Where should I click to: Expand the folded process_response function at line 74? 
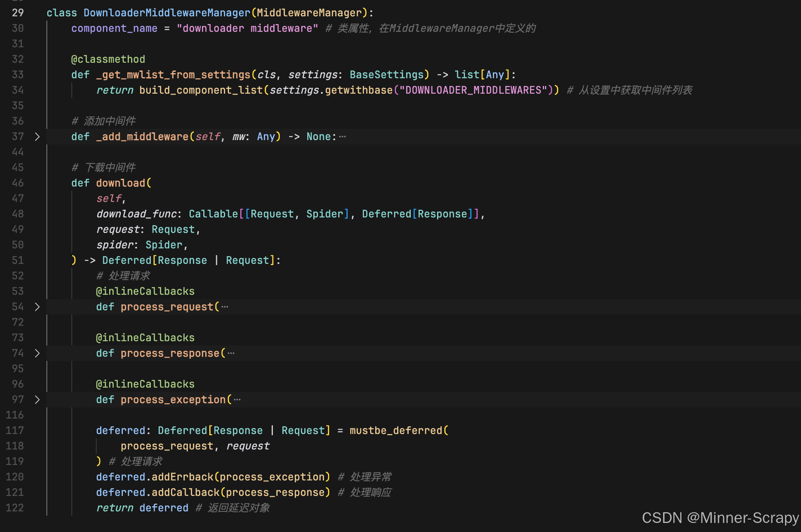(x=37, y=353)
